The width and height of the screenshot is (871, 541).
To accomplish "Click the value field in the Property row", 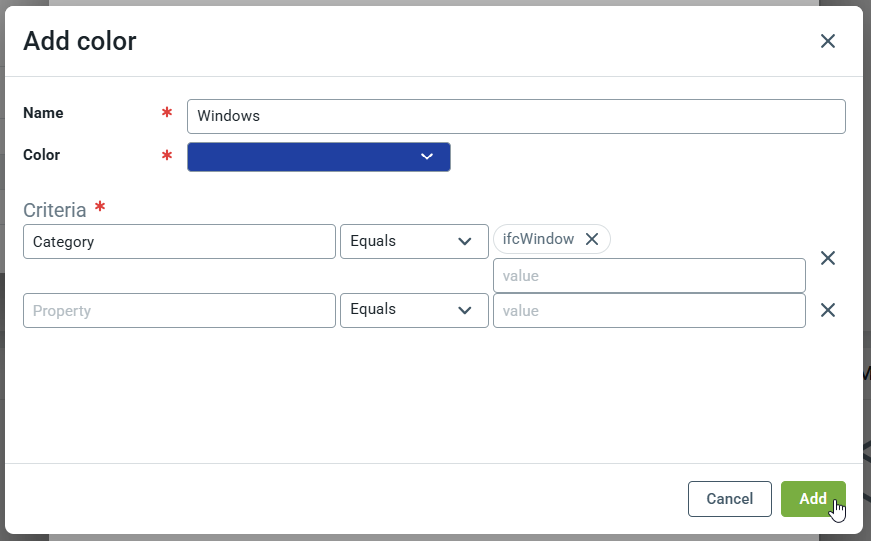I will [648, 311].
